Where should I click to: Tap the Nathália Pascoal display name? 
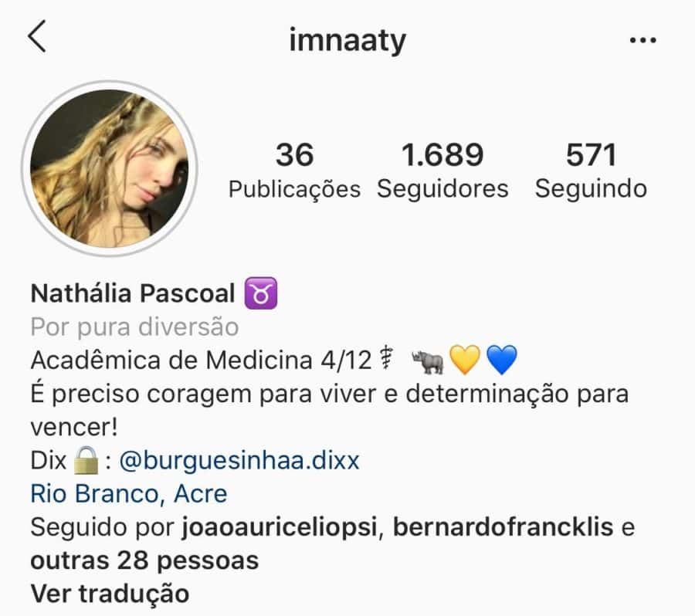[133, 293]
